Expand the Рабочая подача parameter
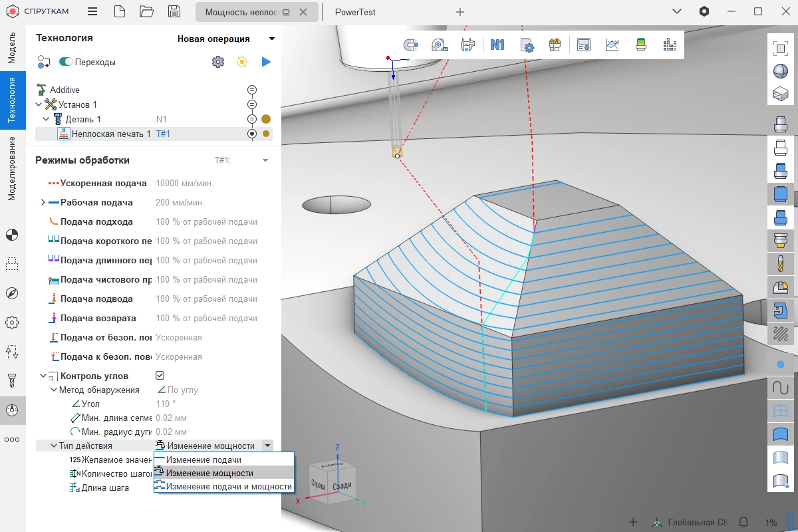 [x=43, y=202]
